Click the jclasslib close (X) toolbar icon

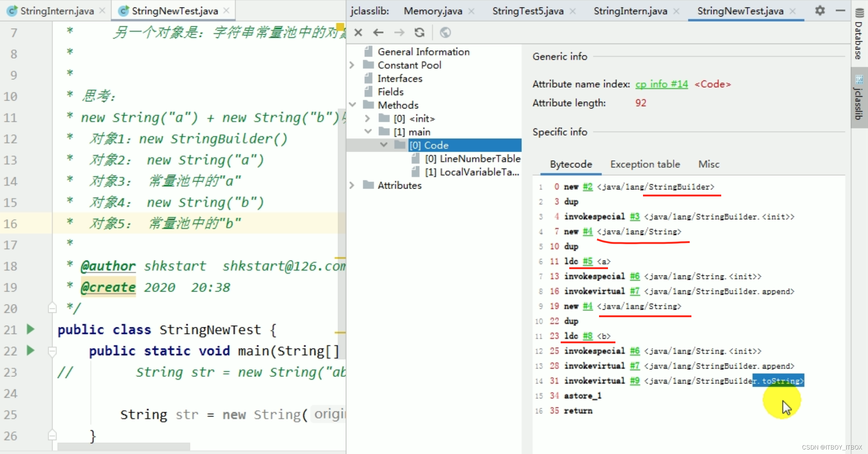coord(358,33)
